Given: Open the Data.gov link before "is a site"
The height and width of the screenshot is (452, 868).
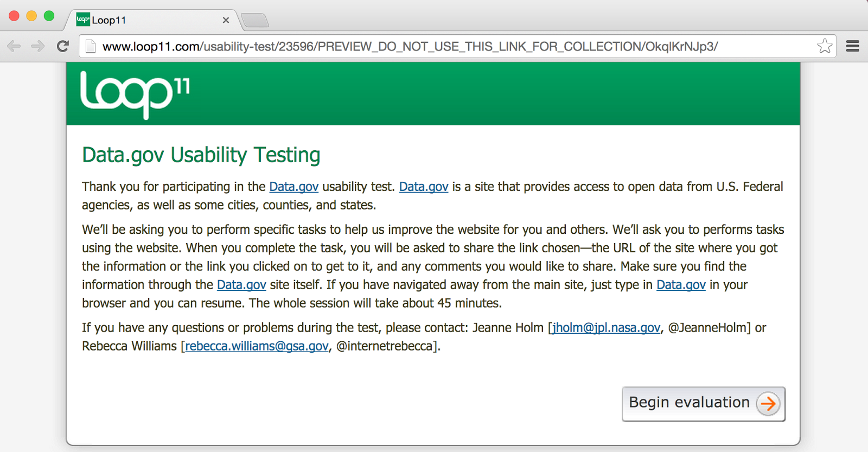Looking at the screenshot, I should click(424, 187).
